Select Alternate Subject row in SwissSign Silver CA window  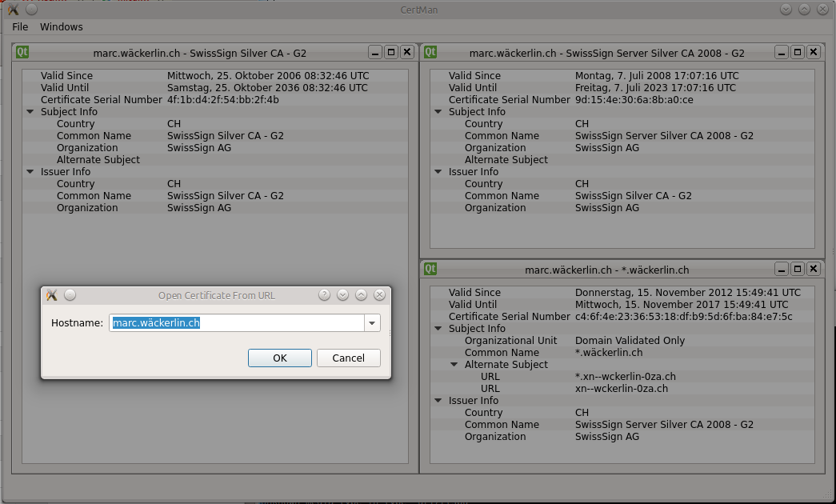click(x=215, y=160)
